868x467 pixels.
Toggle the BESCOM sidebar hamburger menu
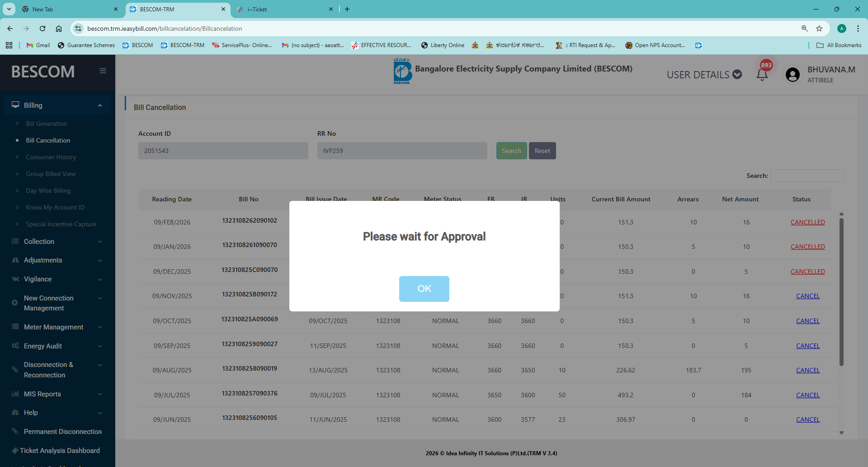(x=103, y=71)
